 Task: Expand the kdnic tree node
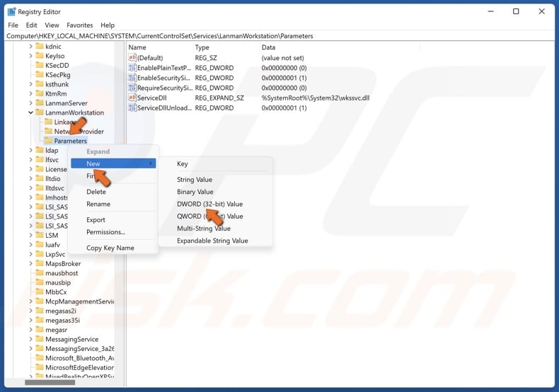(30, 46)
